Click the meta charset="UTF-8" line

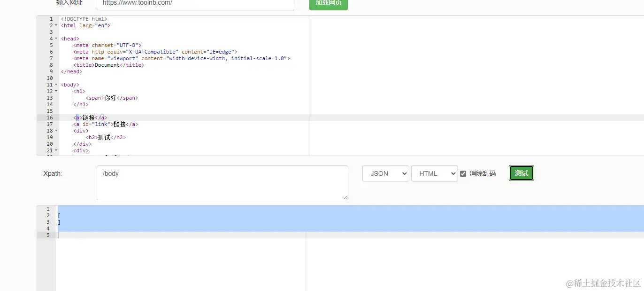tap(107, 45)
